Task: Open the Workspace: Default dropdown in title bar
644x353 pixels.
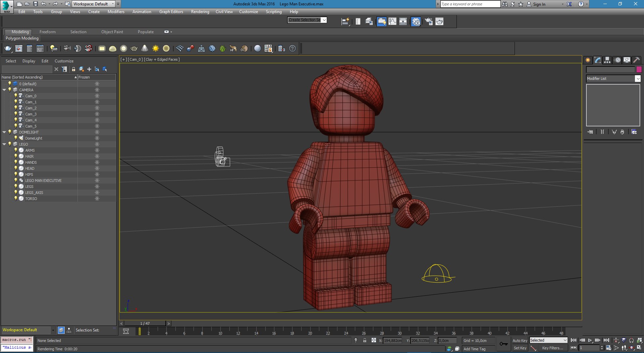Action: point(113,4)
